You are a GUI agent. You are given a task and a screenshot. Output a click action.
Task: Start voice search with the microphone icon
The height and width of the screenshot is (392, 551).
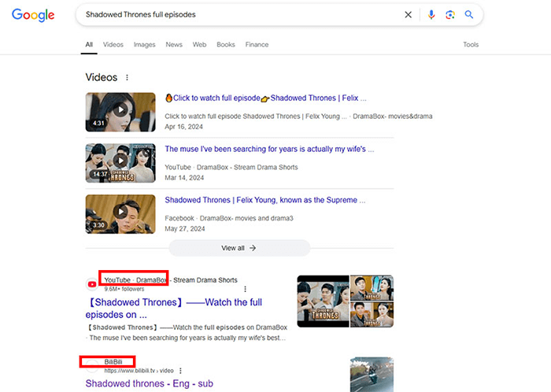click(431, 15)
